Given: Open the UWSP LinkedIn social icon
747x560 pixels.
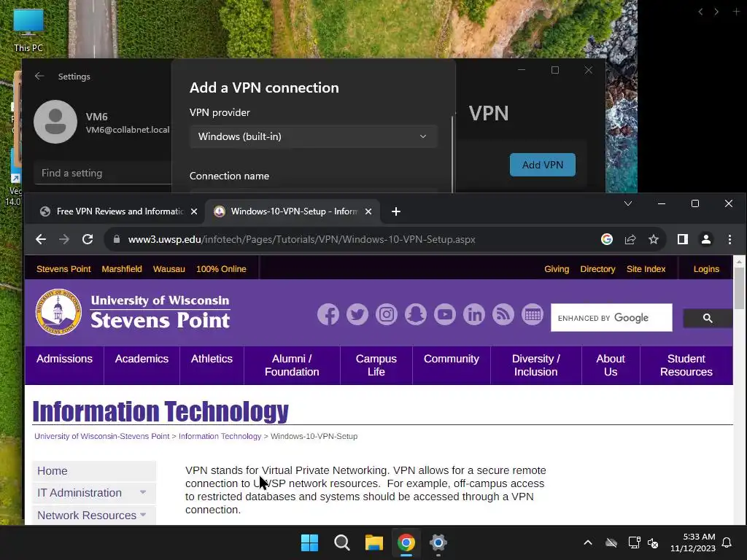Looking at the screenshot, I should click(474, 315).
